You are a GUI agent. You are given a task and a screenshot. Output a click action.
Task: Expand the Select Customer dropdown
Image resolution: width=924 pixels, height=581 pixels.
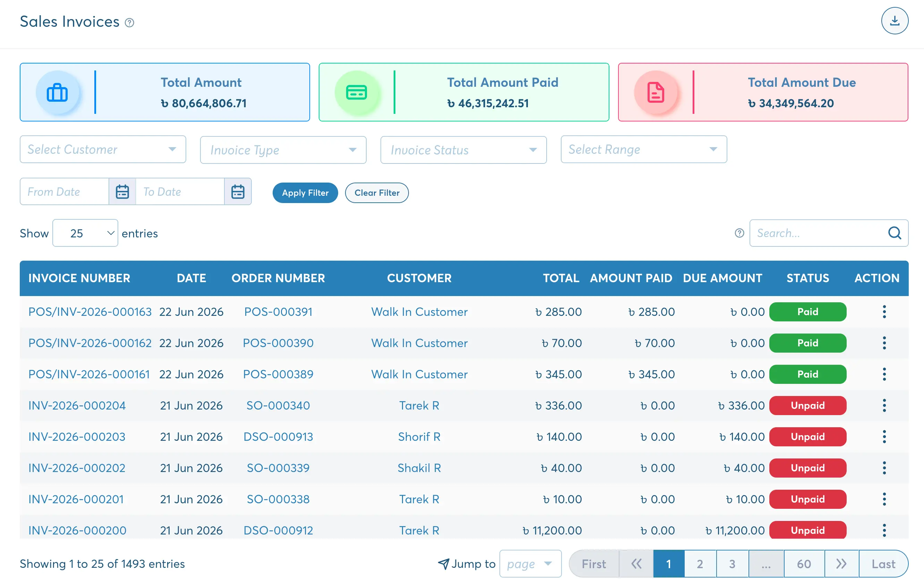point(103,149)
